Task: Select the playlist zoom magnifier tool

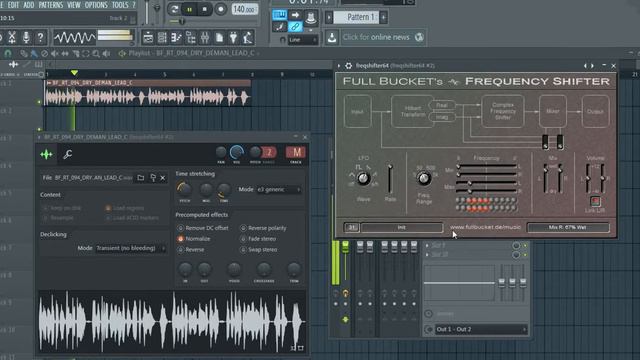Action: tap(96, 53)
